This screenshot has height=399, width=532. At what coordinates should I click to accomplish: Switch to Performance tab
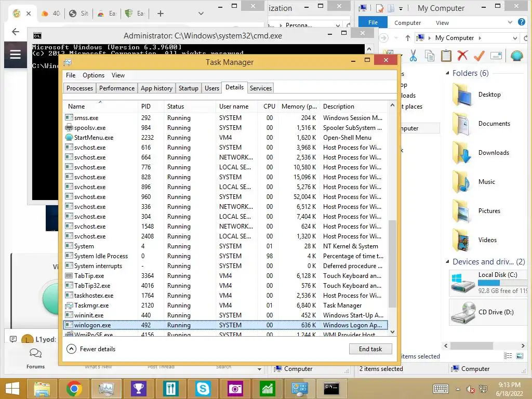(117, 88)
